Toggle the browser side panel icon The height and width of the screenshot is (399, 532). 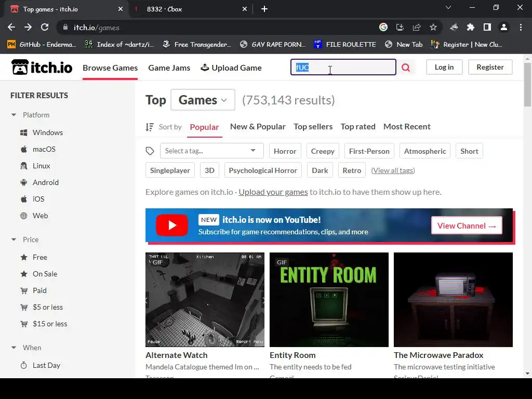(487, 28)
